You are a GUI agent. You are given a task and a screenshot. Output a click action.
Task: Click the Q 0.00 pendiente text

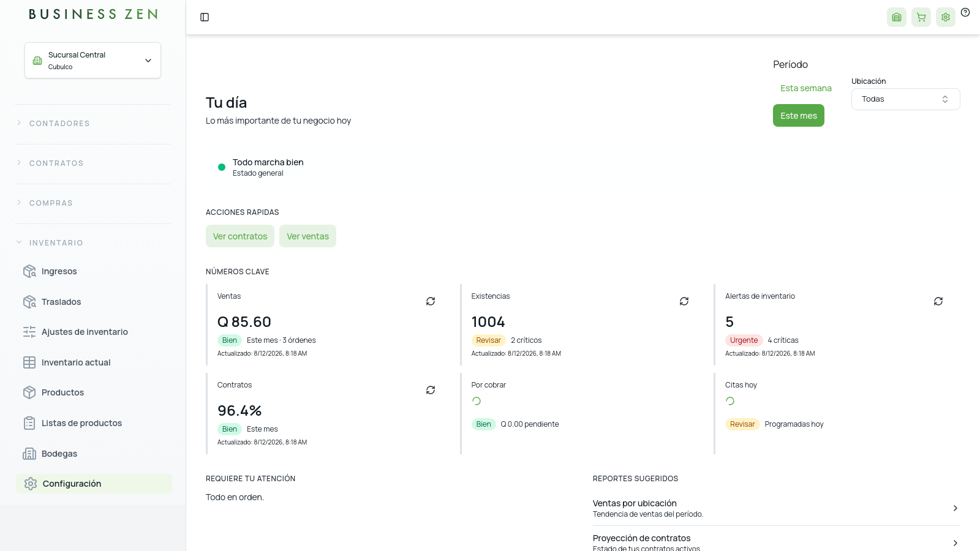click(x=530, y=424)
